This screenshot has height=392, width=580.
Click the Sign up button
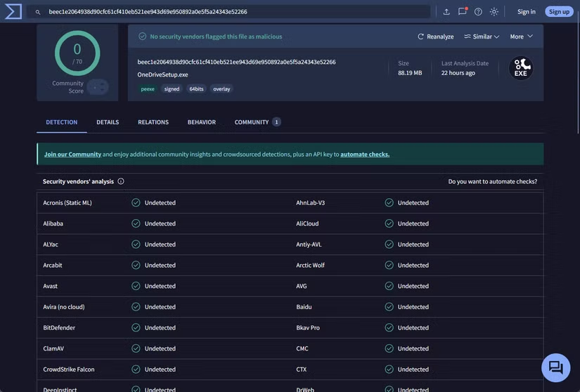(x=559, y=12)
